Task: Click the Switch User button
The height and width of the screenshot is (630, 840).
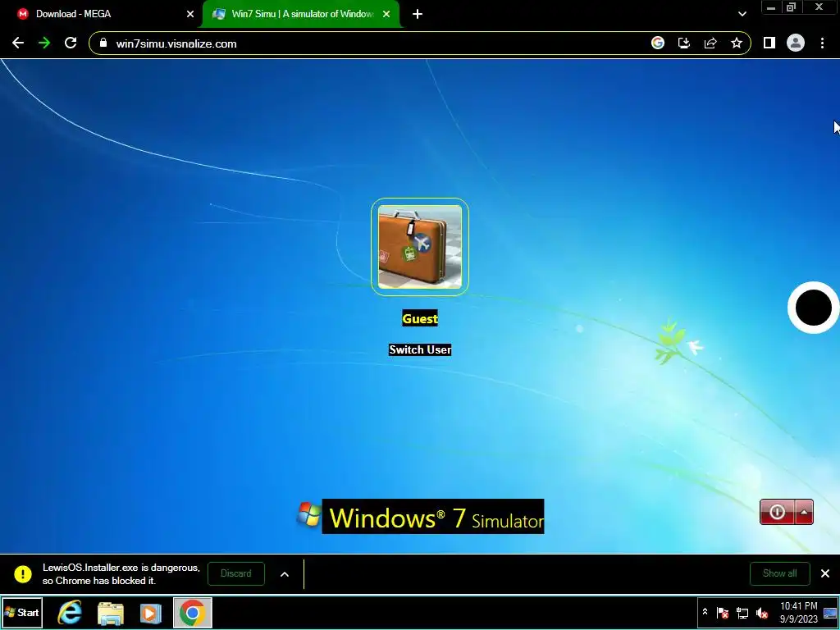Action: click(x=420, y=349)
